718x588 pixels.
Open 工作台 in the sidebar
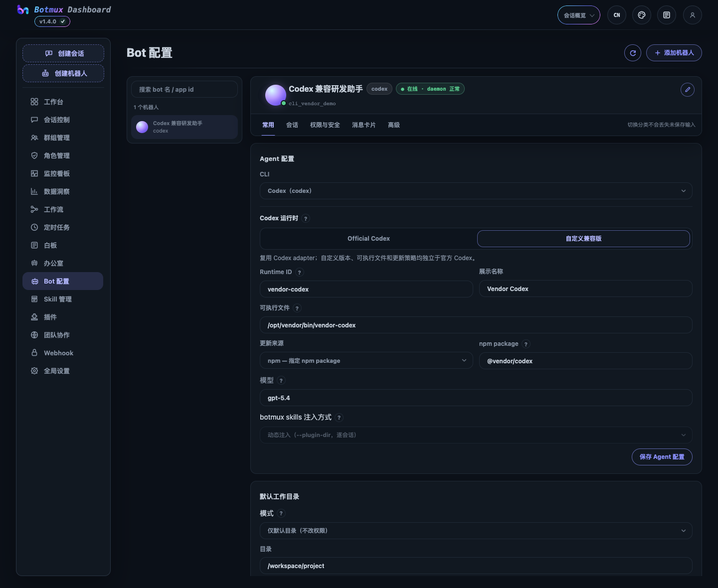[63, 102]
